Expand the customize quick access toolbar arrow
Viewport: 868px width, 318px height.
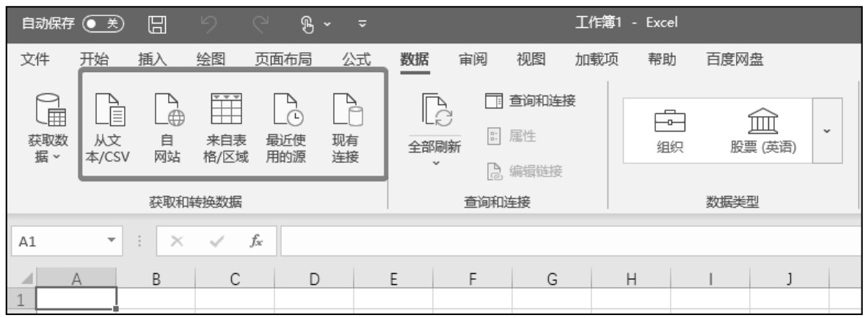click(362, 24)
